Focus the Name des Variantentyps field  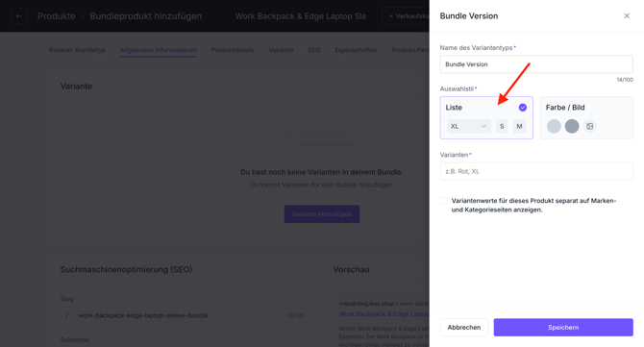click(536, 64)
